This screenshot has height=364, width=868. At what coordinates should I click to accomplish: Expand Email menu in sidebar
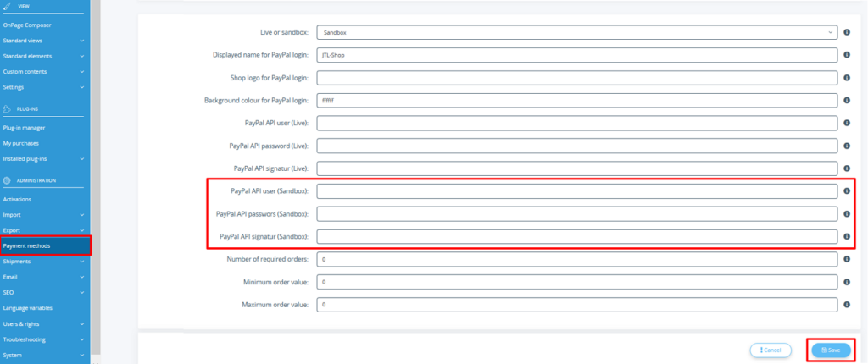(82, 277)
